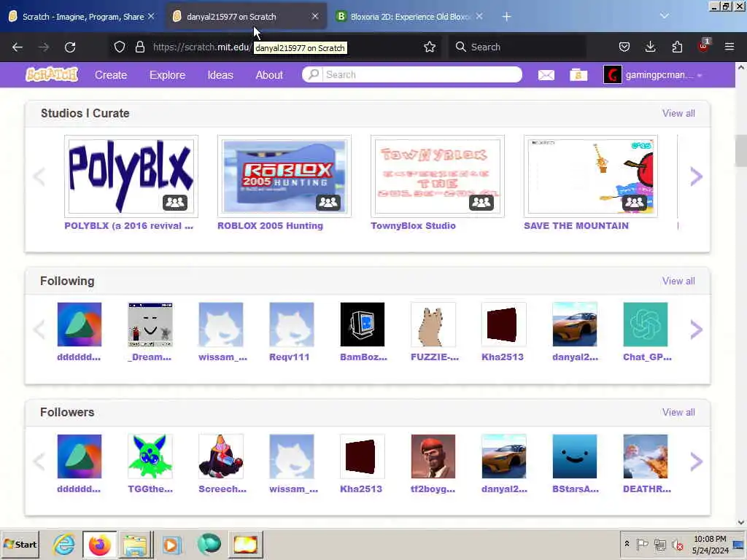Open a new browser tab
This screenshot has width=747, height=560.
[x=506, y=17]
